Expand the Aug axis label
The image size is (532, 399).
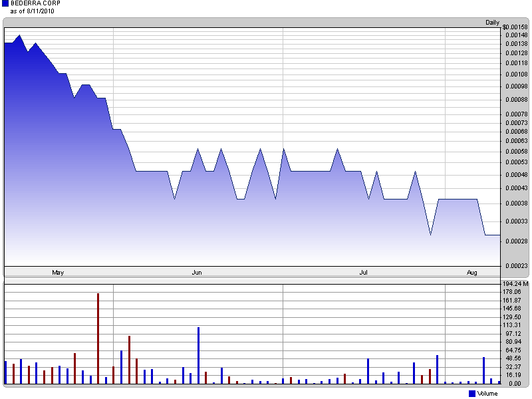(472, 272)
